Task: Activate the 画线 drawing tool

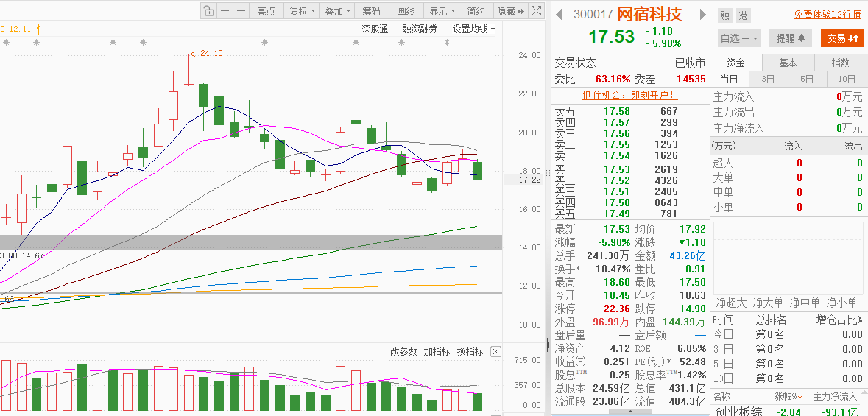Action: [406, 10]
